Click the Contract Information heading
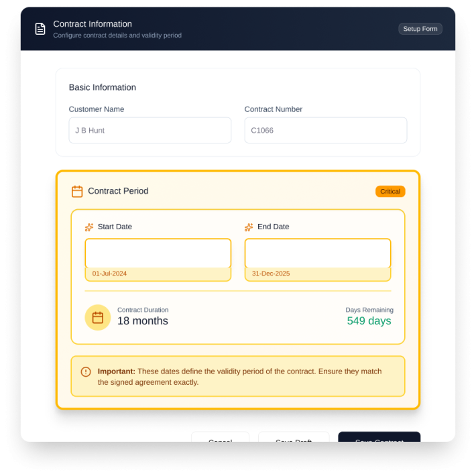Screen dimensions: 476x476 pyautogui.click(x=93, y=24)
